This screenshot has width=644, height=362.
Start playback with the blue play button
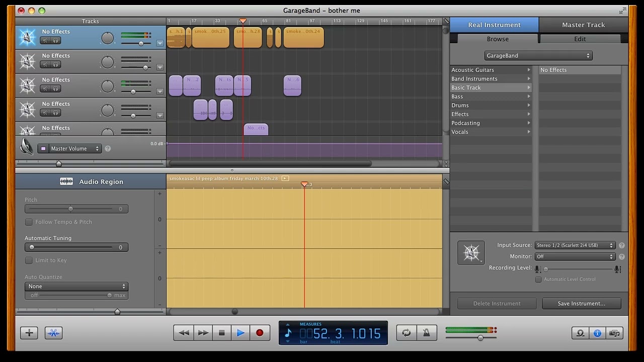point(240,333)
